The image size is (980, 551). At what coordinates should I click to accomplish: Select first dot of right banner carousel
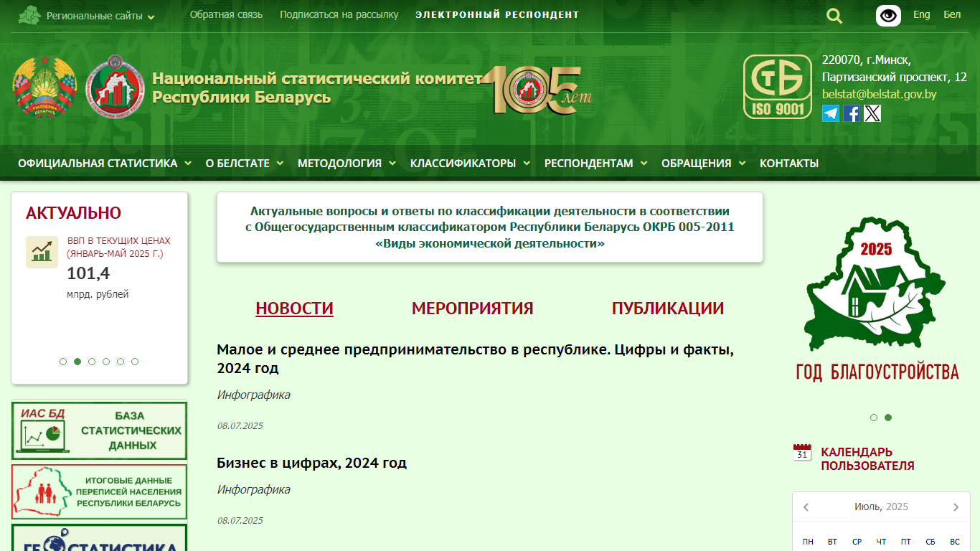click(x=874, y=418)
